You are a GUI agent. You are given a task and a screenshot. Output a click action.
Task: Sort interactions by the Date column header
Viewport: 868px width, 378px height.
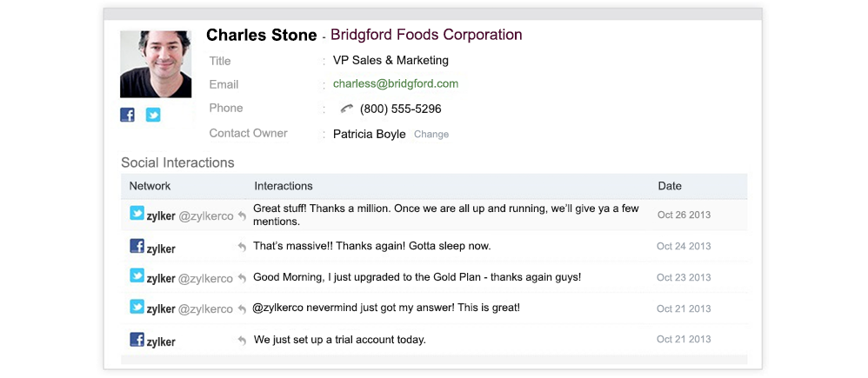(x=670, y=186)
